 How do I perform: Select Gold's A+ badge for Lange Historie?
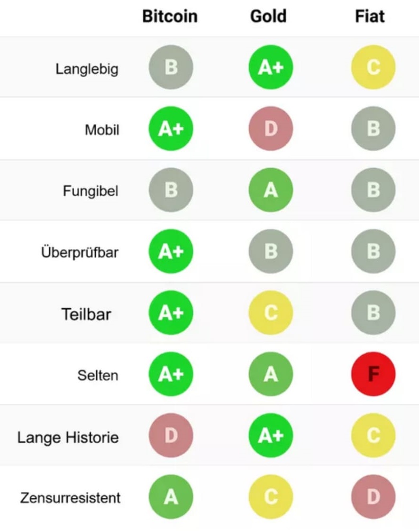271,435
